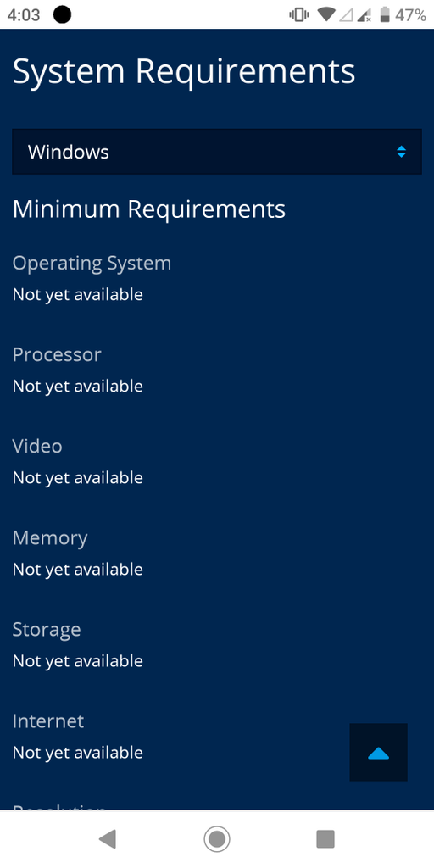Screen dimensions: 434x868
Task: Tap the scroll-to-top arrow button
Action: coord(379,753)
